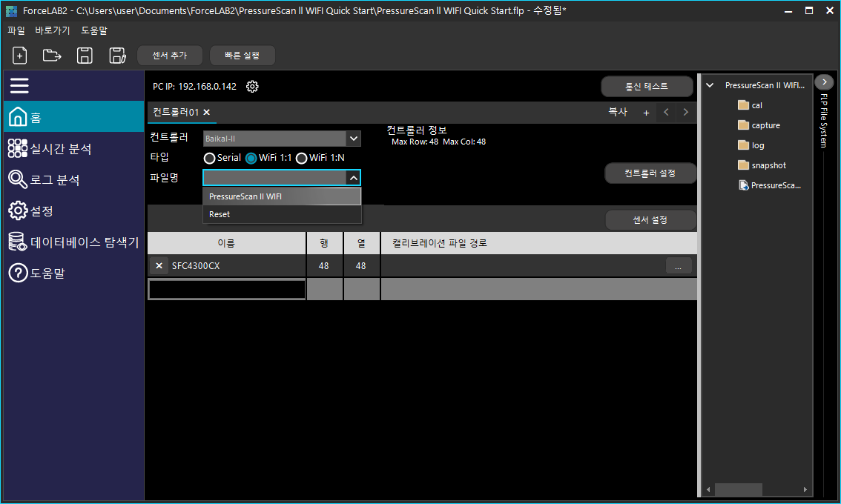Click the file tree scroll right arrow

[x=805, y=489]
